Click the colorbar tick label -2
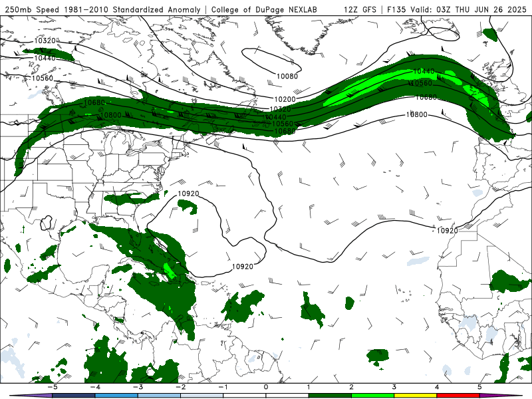 (x=180, y=387)
